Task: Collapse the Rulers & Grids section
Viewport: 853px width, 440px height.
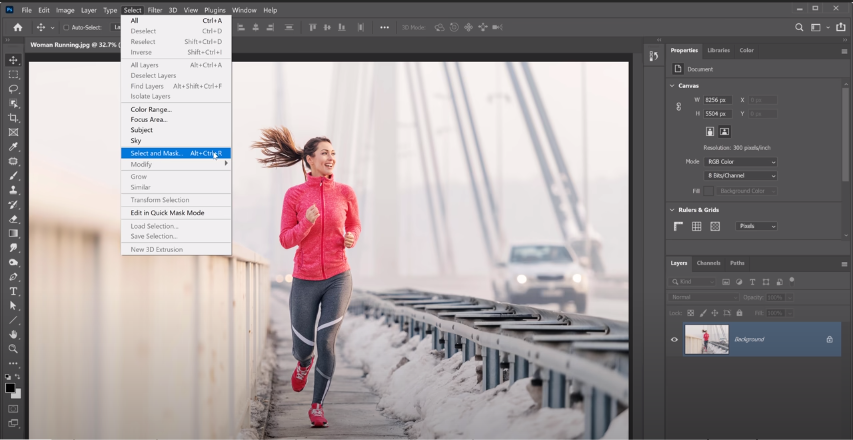Action: click(672, 210)
